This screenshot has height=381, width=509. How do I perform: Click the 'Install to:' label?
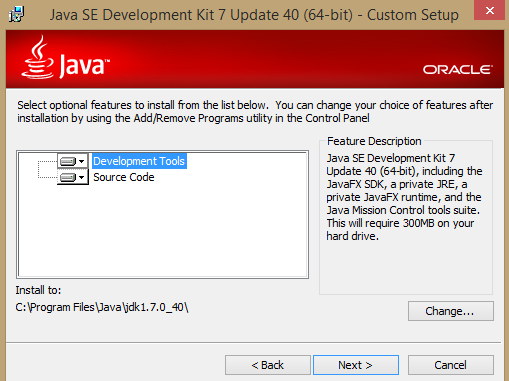[38, 290]
